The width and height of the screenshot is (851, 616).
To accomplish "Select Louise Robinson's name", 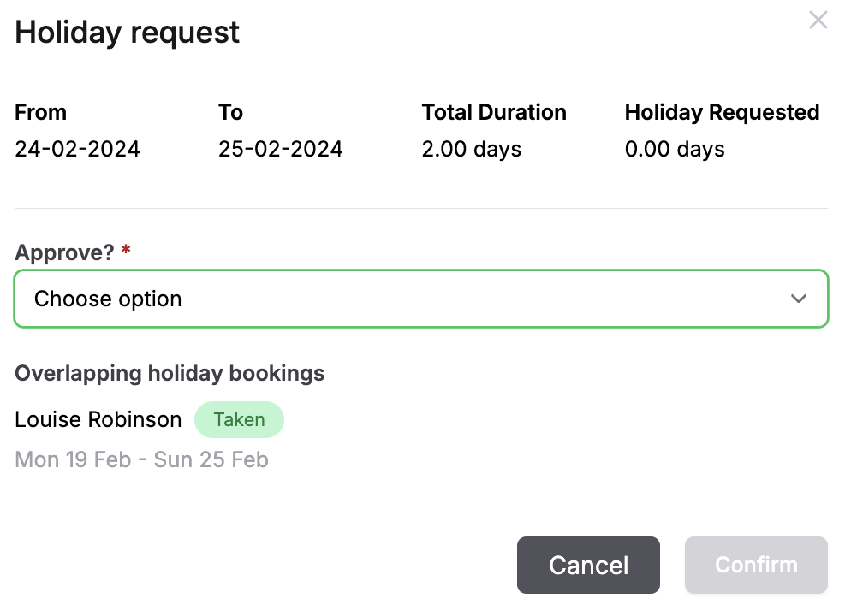I will click(98, 419).
